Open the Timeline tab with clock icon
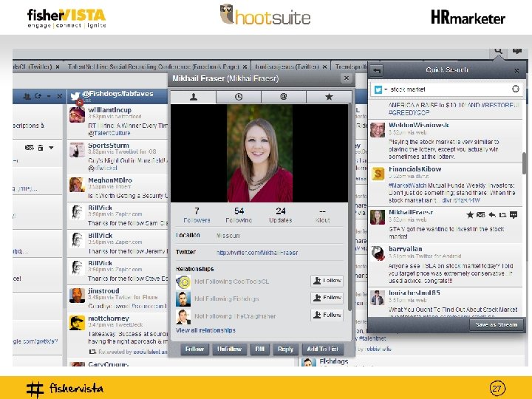The width and height of the screenshot is (532, 399). [x=239, y=97]
